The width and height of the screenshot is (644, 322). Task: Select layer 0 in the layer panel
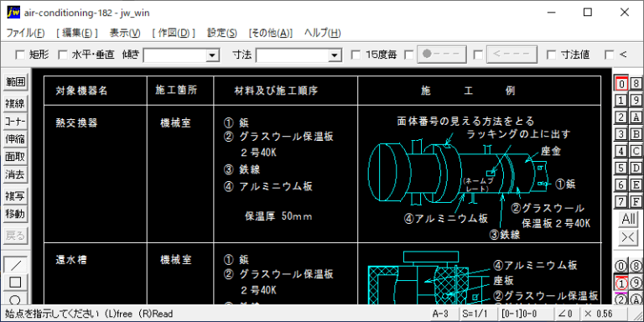pos(621,83)
